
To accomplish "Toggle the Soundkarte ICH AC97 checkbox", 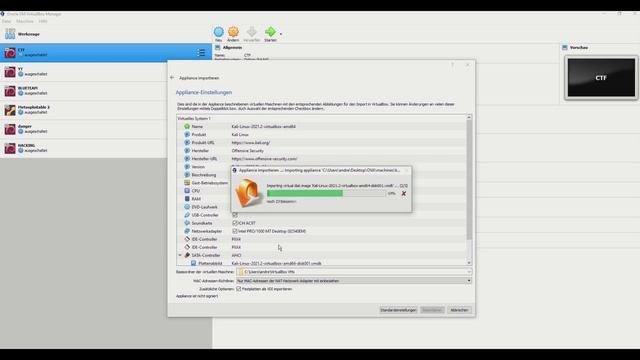I will [235, 223].
